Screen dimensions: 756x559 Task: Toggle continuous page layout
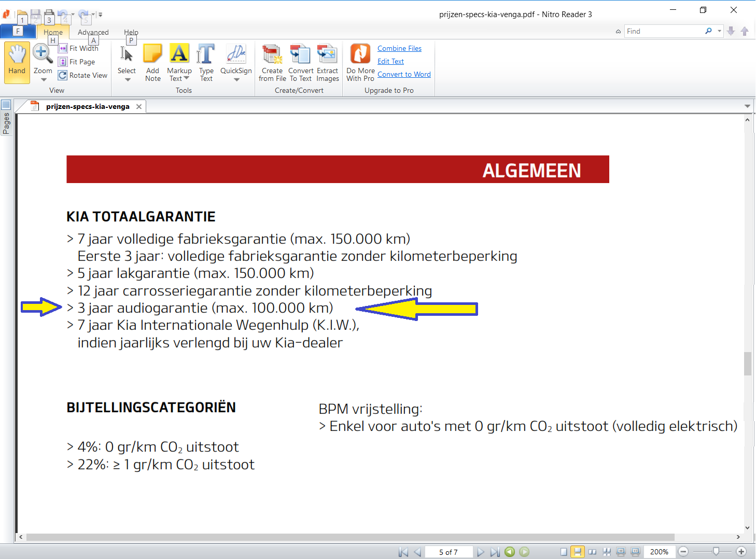click(x=578, y=552)
